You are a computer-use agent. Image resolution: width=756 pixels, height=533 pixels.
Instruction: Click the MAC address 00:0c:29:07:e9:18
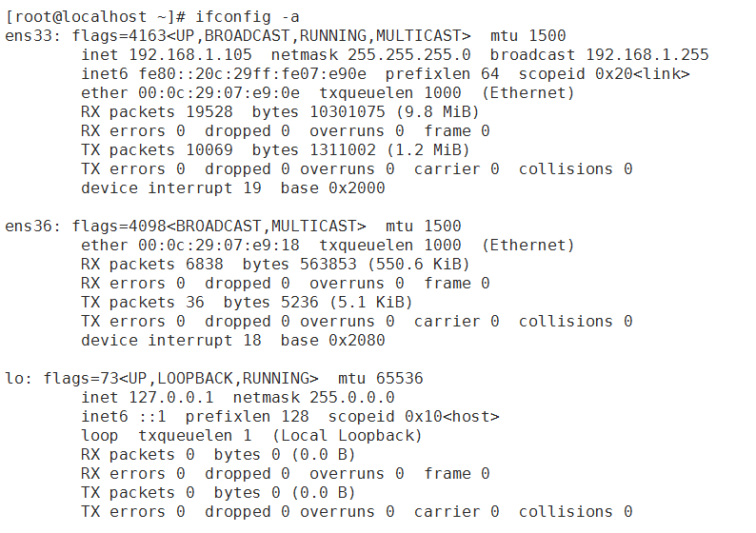pos(219,245)
